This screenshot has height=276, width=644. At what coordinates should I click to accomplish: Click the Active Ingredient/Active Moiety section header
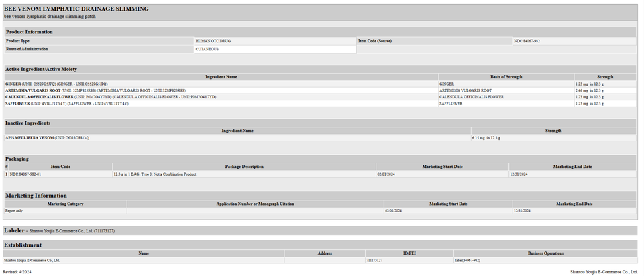point(46,69)
